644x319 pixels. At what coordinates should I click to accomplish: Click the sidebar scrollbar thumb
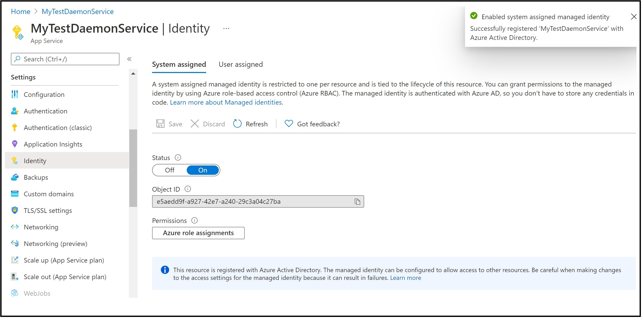click(x=133, y=168)
